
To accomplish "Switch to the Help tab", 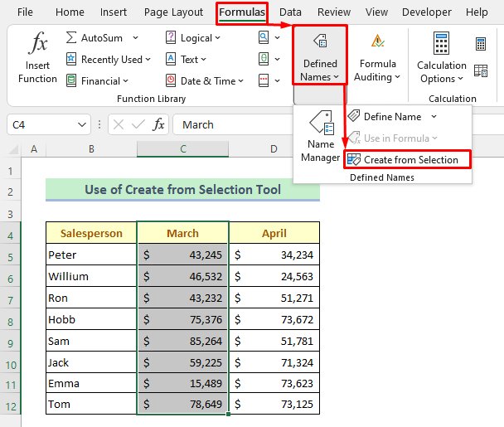I will [x=477, y=12].
